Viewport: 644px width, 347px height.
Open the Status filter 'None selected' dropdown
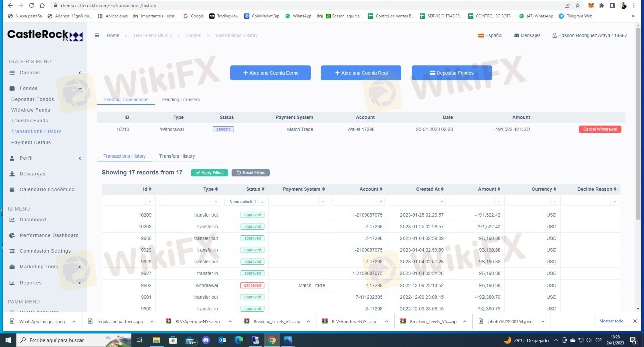[x=245, y=202]
